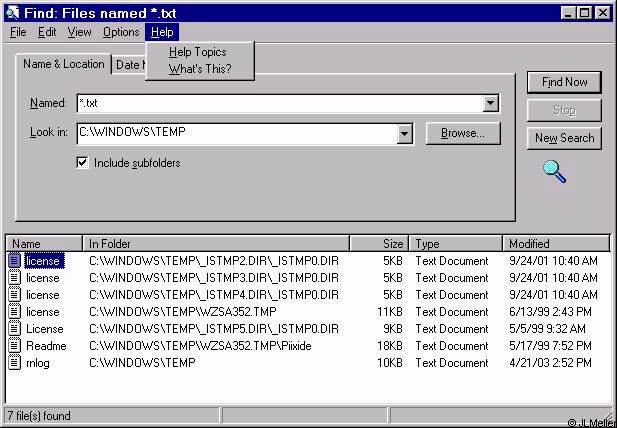The image size is (617, 428).
Task: Click the first license file icon
Action: 14,261
